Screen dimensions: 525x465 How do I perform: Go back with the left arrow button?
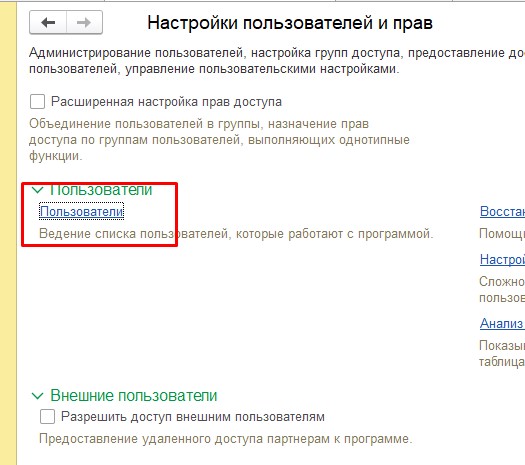(48, 22)
